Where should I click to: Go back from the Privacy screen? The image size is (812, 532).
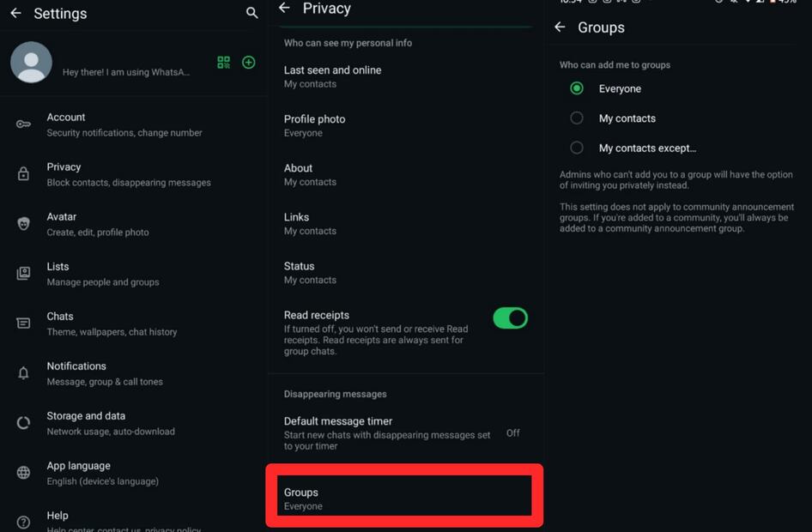[x=285, y=9]
